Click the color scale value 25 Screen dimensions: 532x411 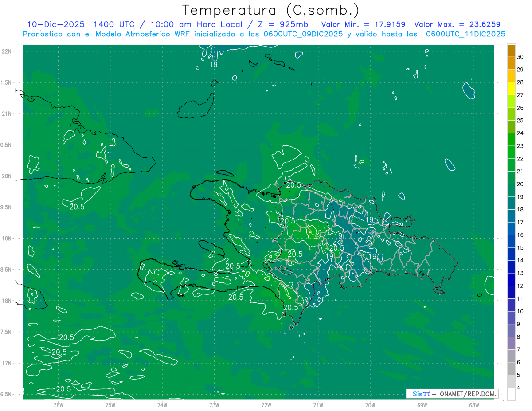(x=520, y=120)
